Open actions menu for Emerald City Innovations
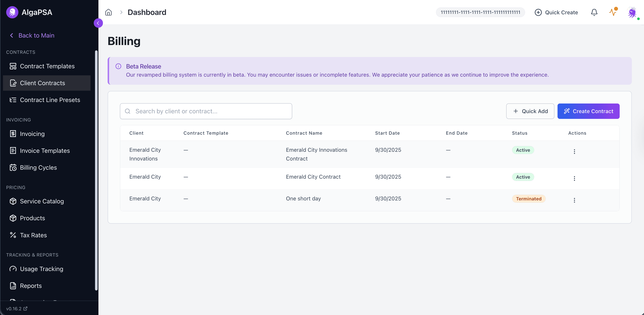This screenshot has width=644, height=315. coord(574,151)
